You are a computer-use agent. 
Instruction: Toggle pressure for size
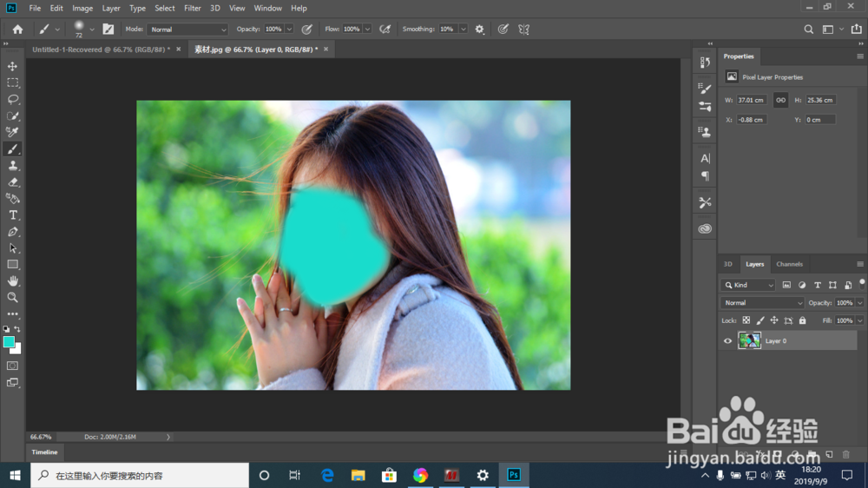pyautogui.click(x=503, y=30)
